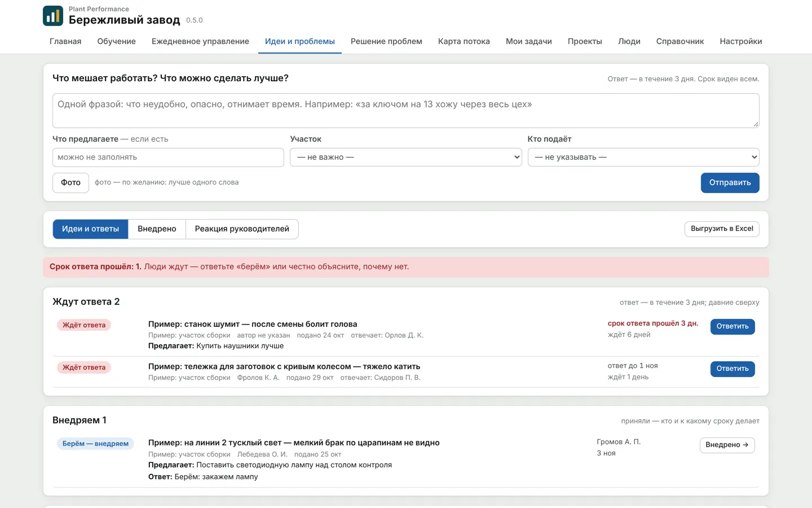This screenshot has width=812, height=508.
Task: Focus the main problem description textarea
Action: pos(405,111)
